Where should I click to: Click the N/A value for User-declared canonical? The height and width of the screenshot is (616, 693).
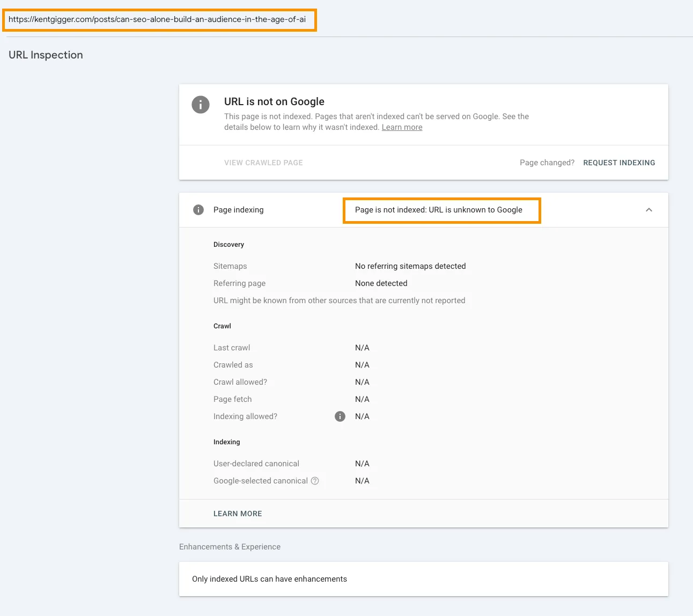click(x=362, y=464)
